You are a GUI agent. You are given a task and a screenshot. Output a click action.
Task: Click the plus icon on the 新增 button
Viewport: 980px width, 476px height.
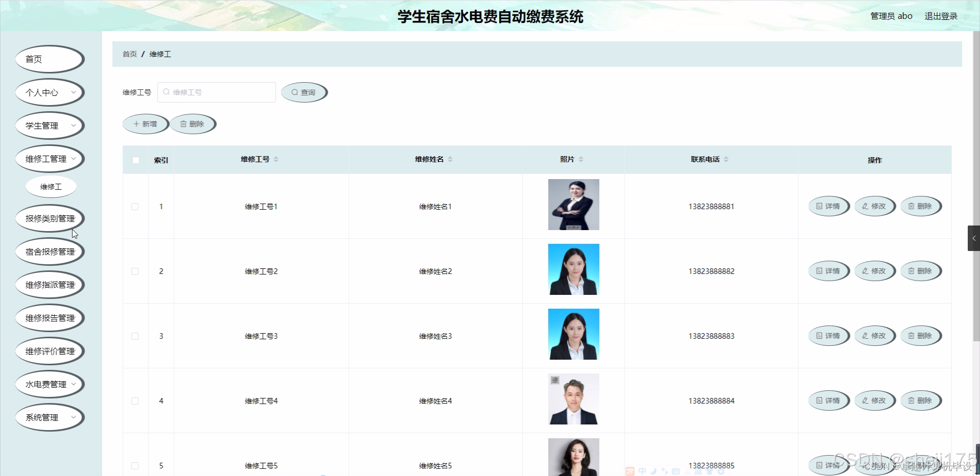tap(136, 123)
